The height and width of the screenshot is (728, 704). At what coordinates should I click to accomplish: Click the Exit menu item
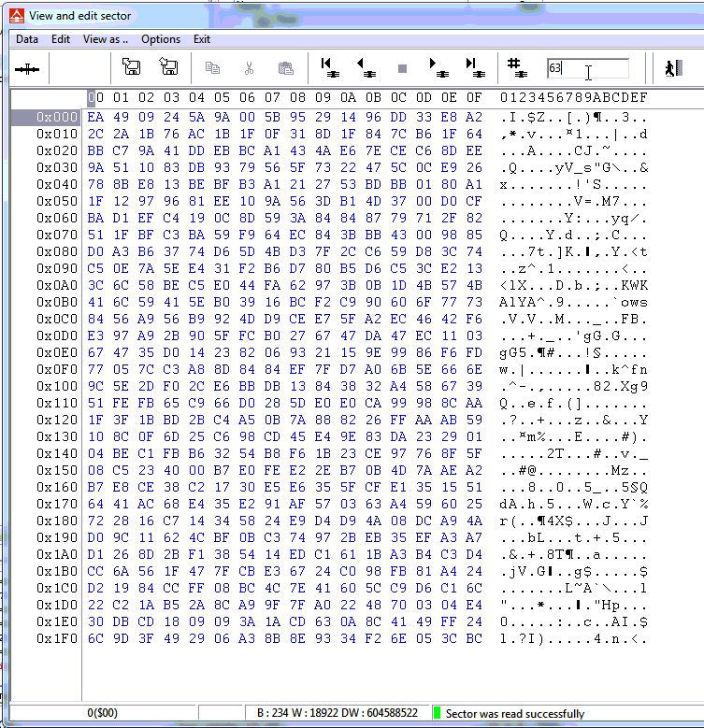(x=202, y=39)
